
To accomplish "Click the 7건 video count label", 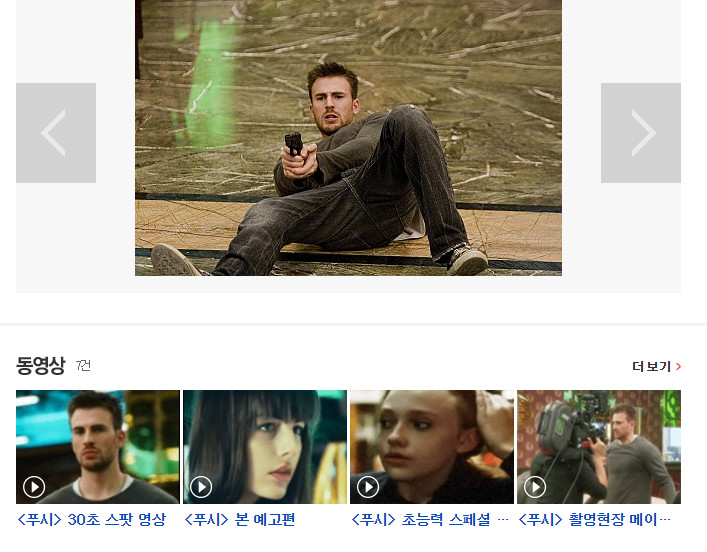I will point(83,367).
